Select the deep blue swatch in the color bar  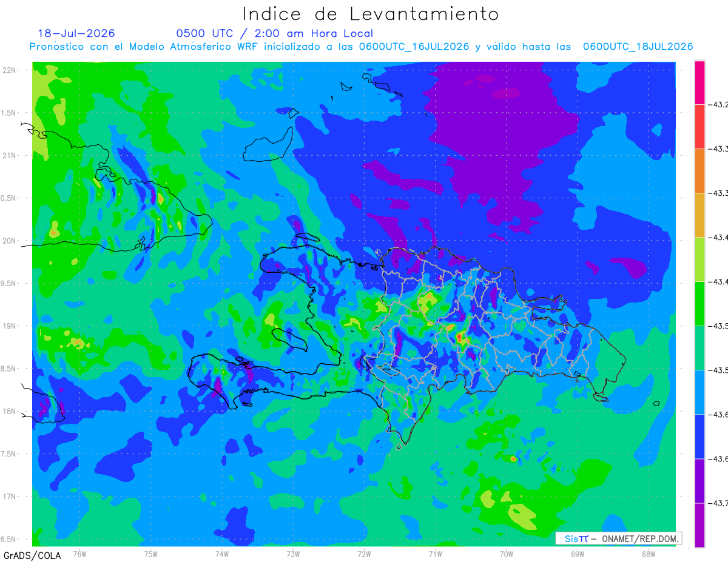click(x=699, y=437)
